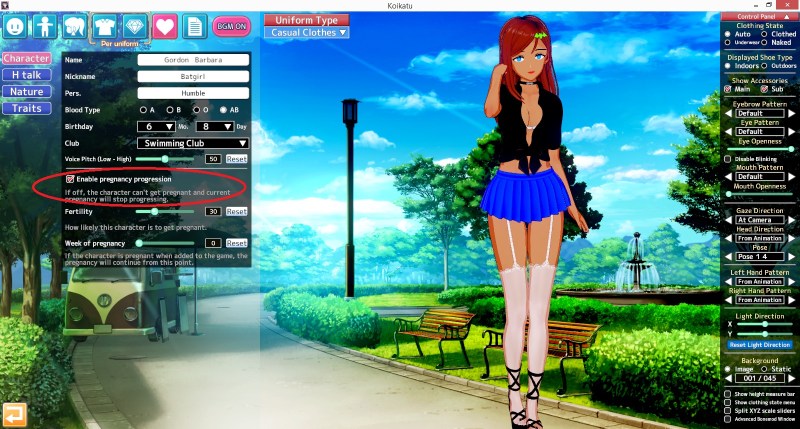
Task: Expand the Uniform Type Casual Clothes dropdown
Action: click(306, 32)
